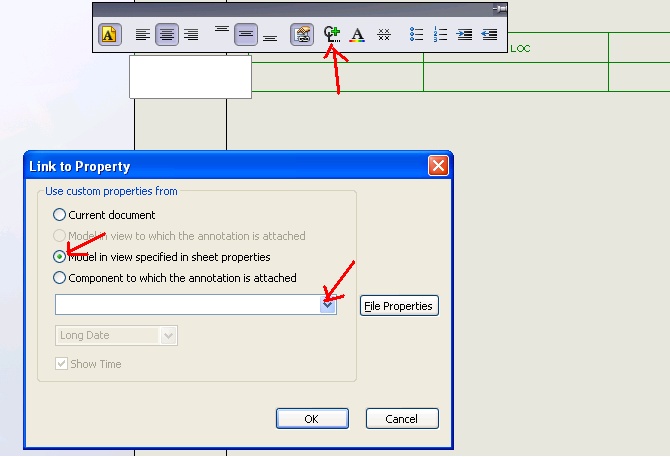Increase text indent
The image size is (670, 457).
[x=464, y=34]
